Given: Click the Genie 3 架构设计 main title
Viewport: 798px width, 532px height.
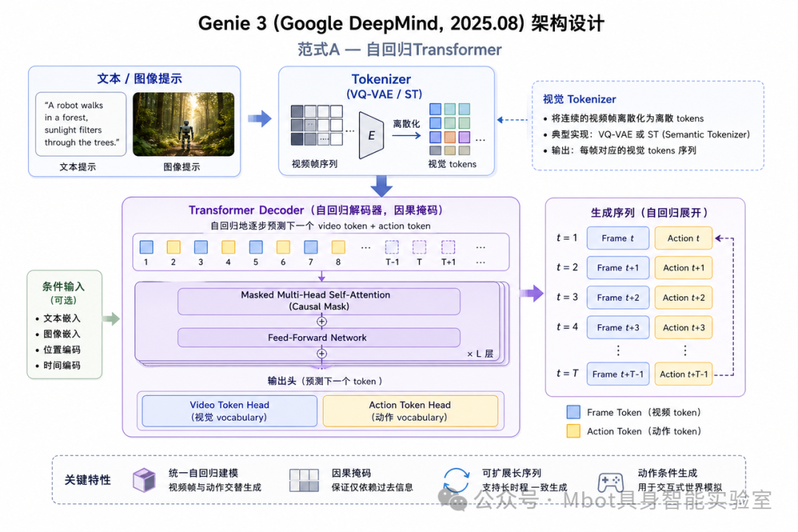Looking at the screenshot, I should pyautogui.click(x=401, y=24).
